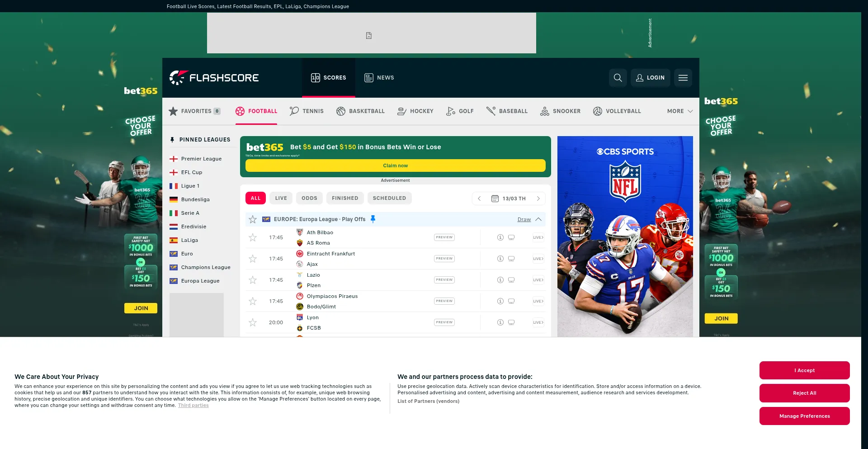This screenshot has width=868, height=449.
Task: Select the ODDS filter
Action: 309,198
